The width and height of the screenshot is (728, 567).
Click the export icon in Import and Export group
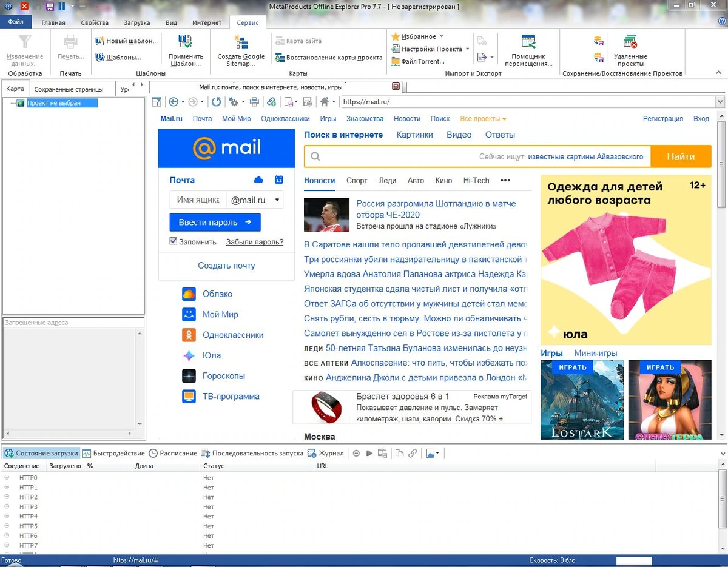[x=482, y=57]
